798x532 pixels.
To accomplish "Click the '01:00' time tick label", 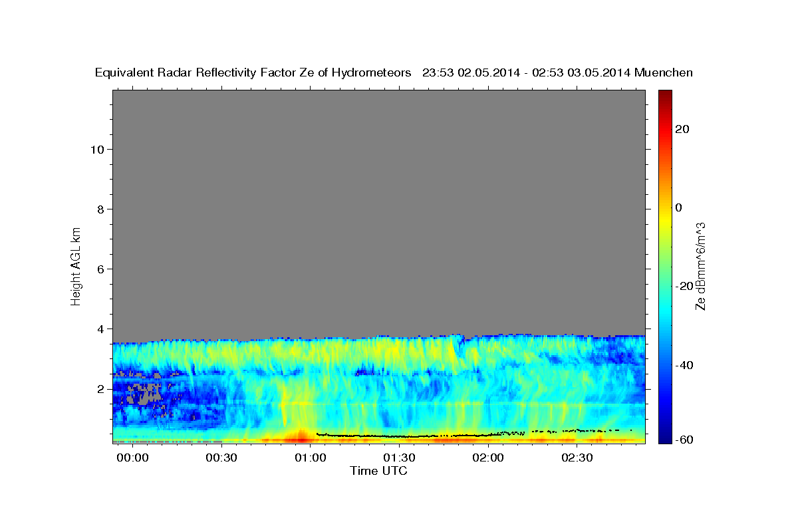I will (310, 458).
